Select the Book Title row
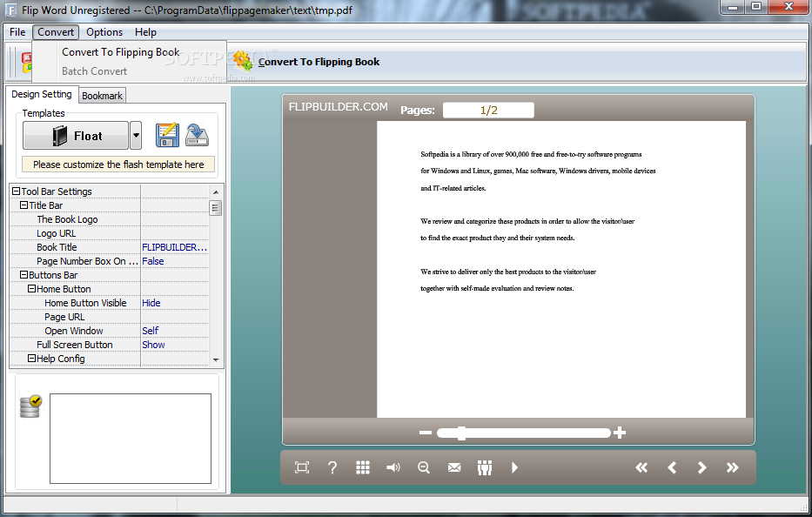Viewport: 812px width, 517px height. tap(110, 247)
